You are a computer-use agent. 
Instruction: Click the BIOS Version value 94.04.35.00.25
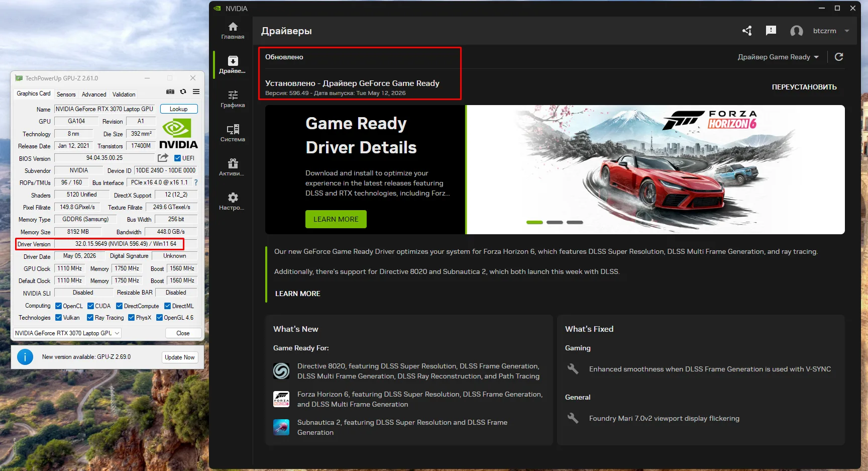104,158
